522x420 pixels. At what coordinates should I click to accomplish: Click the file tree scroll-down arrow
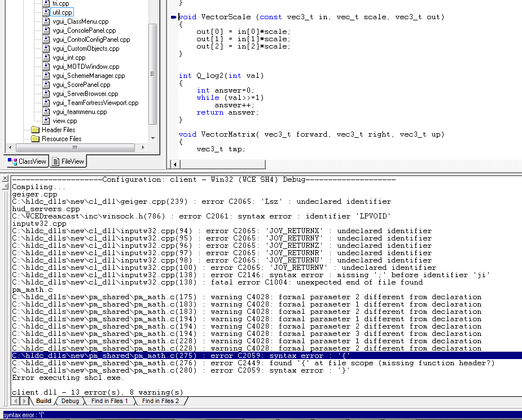[153, 138]
